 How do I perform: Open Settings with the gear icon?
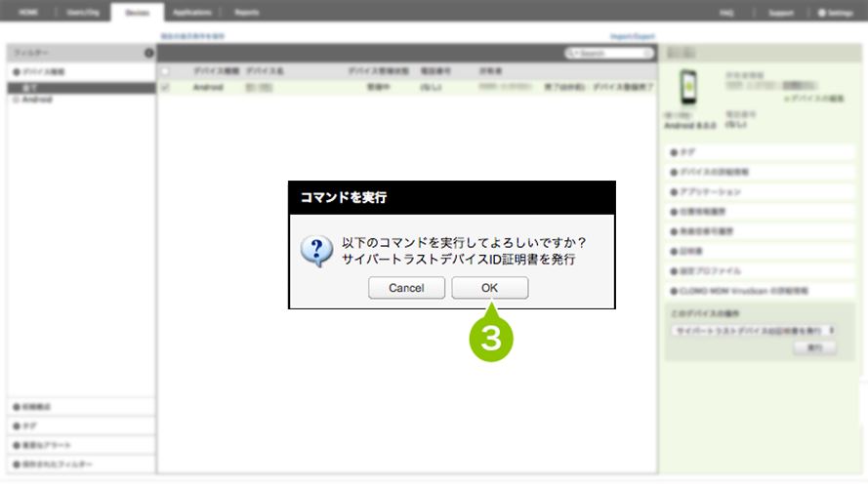pyautogui.click(x=836, y=13)
